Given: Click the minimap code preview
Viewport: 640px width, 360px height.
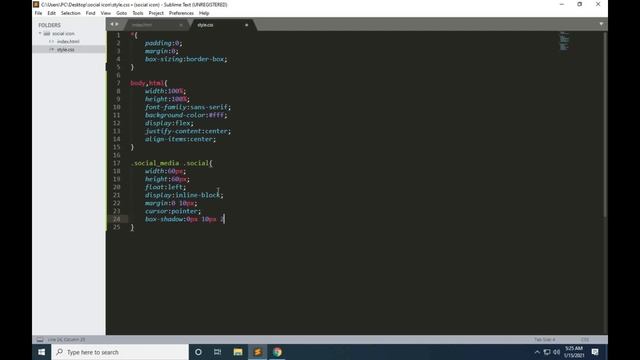Looking at the screenshot, I should [564, 41].
